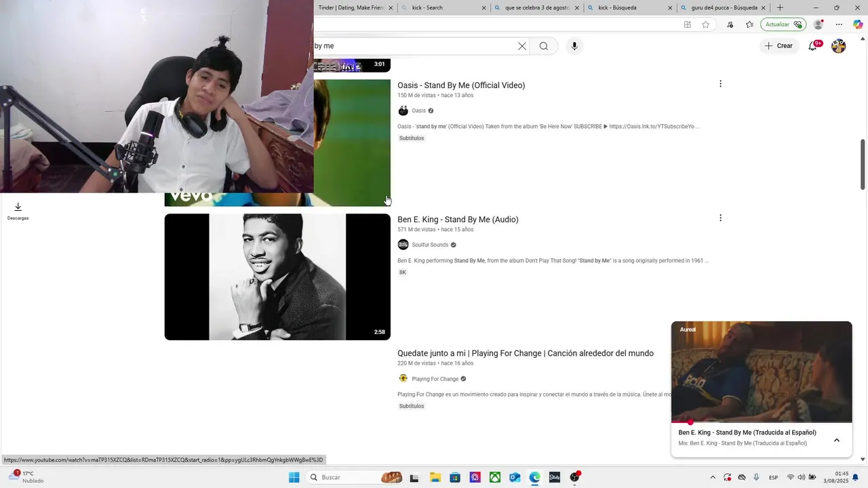Click the Edge split screen icon
The width and height of the screenshot is (868, 488).
point(687,24)
